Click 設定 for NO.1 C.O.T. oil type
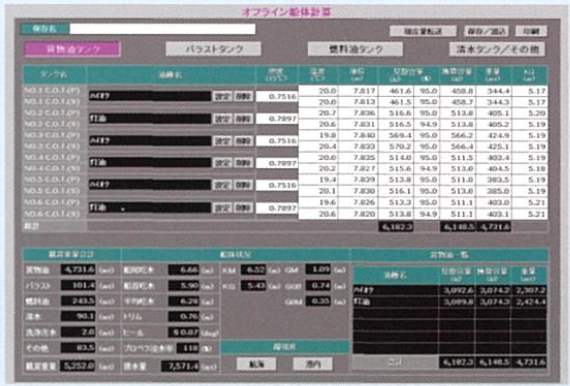 click(x=222, y=96)
